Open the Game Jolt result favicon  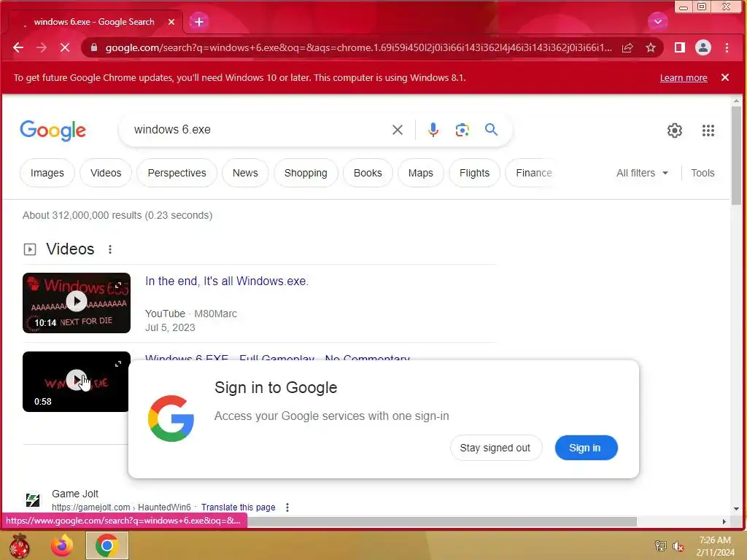pyautogui.click(x=33, y=499)
